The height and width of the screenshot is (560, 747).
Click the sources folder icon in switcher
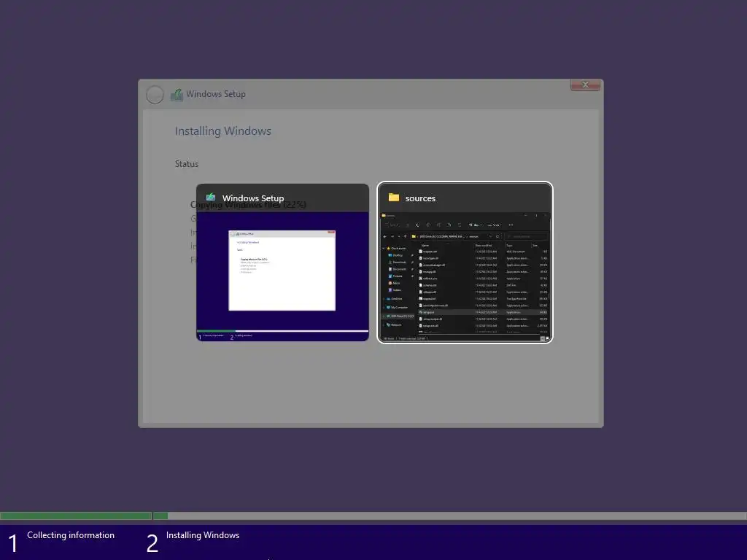click(393, 198)
